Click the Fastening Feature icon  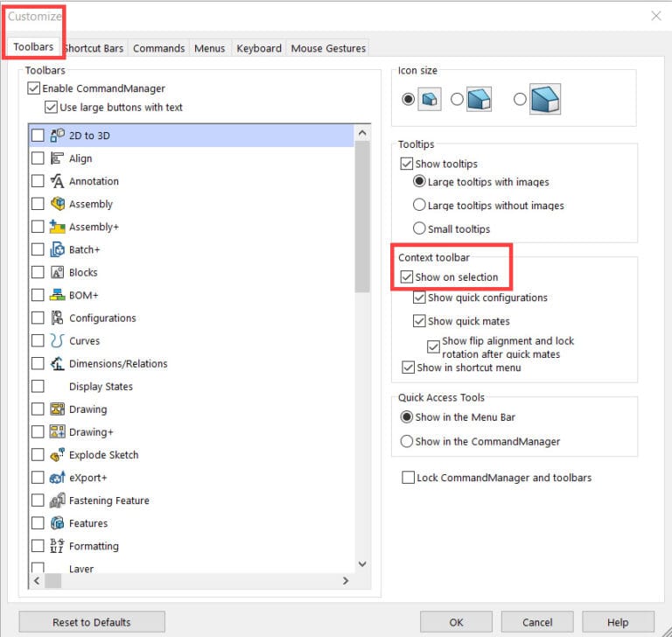58,500
